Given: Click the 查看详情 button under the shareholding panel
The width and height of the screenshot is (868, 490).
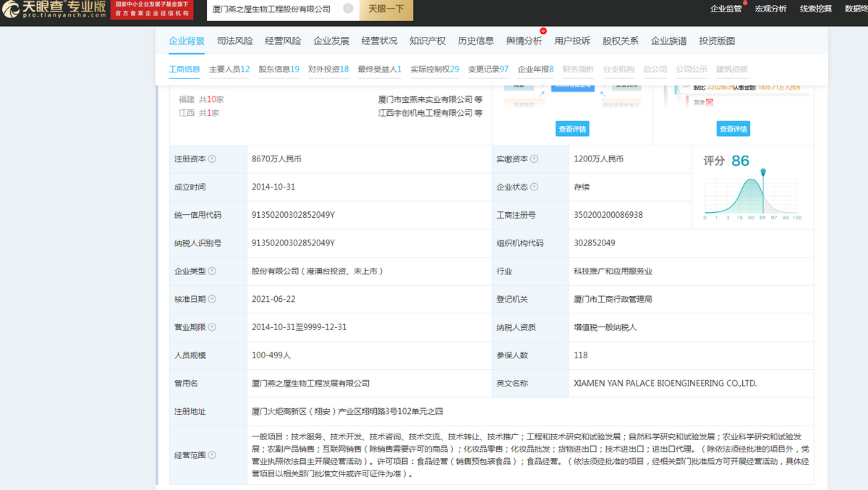Looking at the screenshot, I should (x=733, y=129).
